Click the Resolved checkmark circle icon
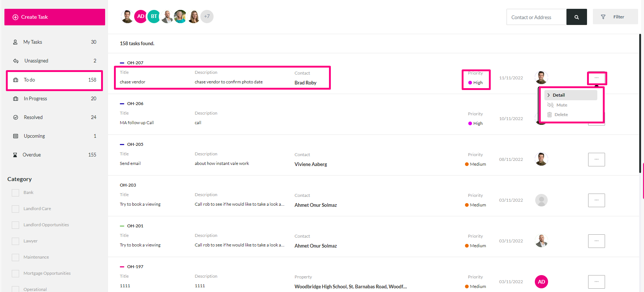Screen dimensions: 644x292 point(15,118)
